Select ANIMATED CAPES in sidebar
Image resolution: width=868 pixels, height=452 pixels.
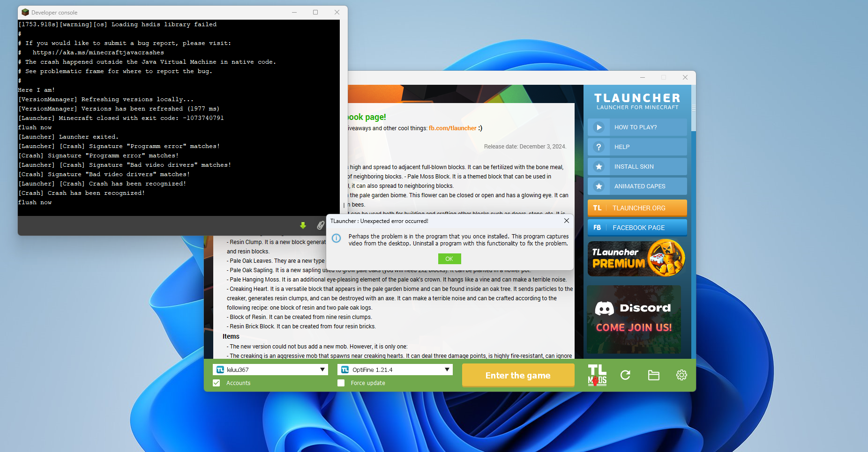click(637, 186)
